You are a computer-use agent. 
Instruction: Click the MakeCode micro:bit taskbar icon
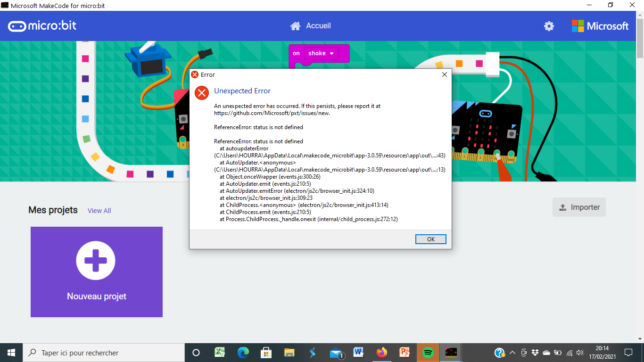tap(451, 353)
